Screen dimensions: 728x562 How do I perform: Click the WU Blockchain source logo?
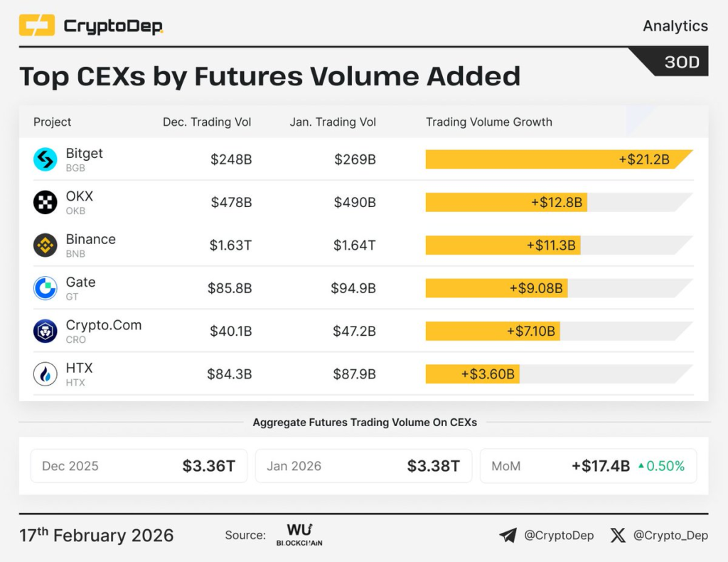pyautogui.click(x=299, y=535)
